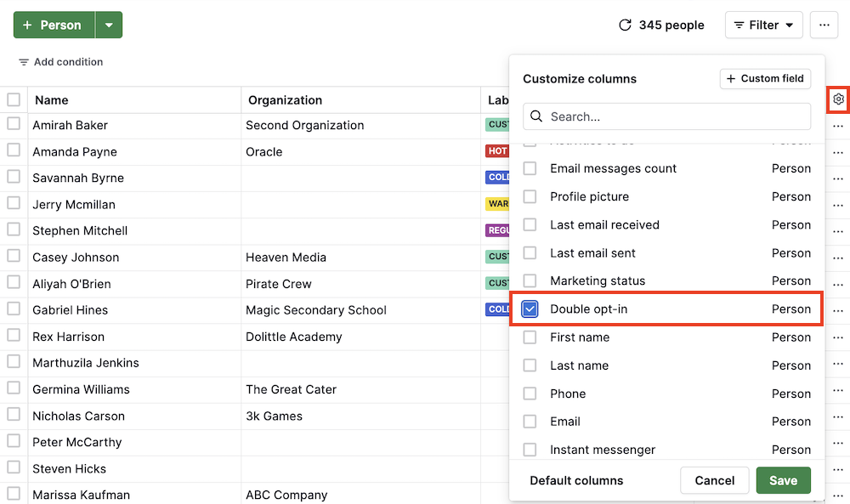The width and height of the screenshot is (850, 504).
Task: Cancel the column customization
Action: (714, 480)
